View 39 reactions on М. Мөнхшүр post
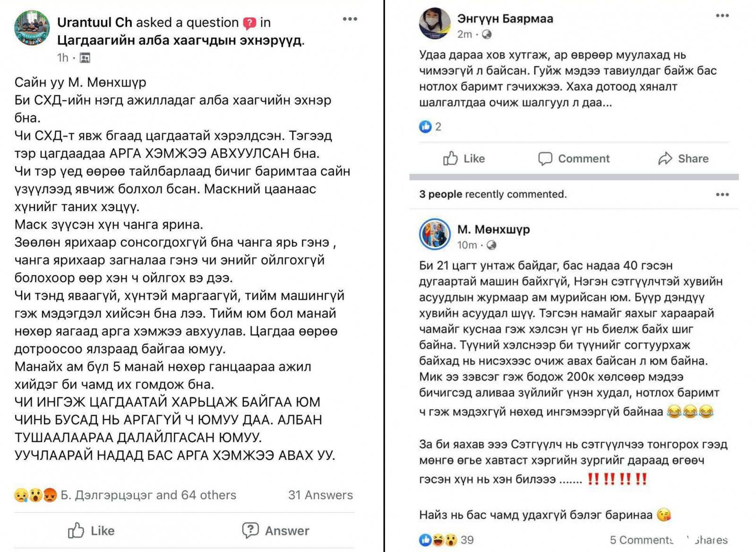The width and height of the screenshot is (756, 552). [x=446, y=540]
